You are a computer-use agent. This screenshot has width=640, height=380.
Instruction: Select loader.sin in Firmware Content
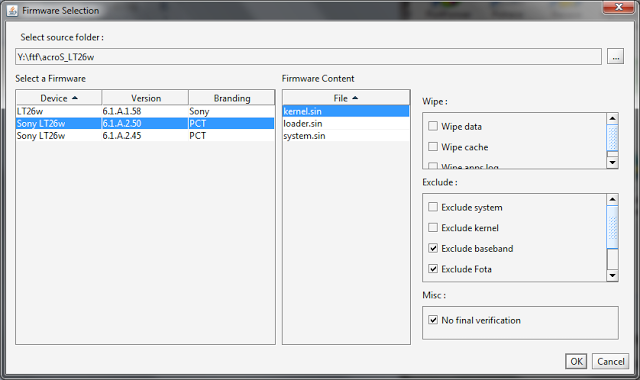346,123
